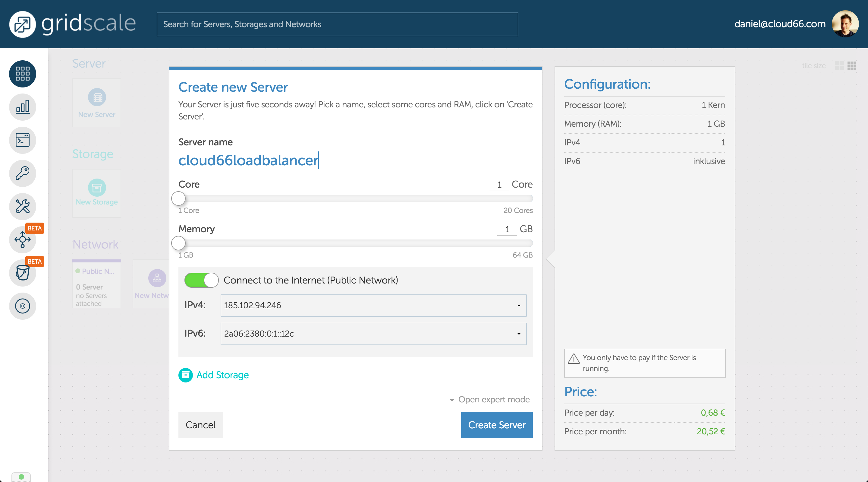Click daniel@cloud66.com account name

780,24
